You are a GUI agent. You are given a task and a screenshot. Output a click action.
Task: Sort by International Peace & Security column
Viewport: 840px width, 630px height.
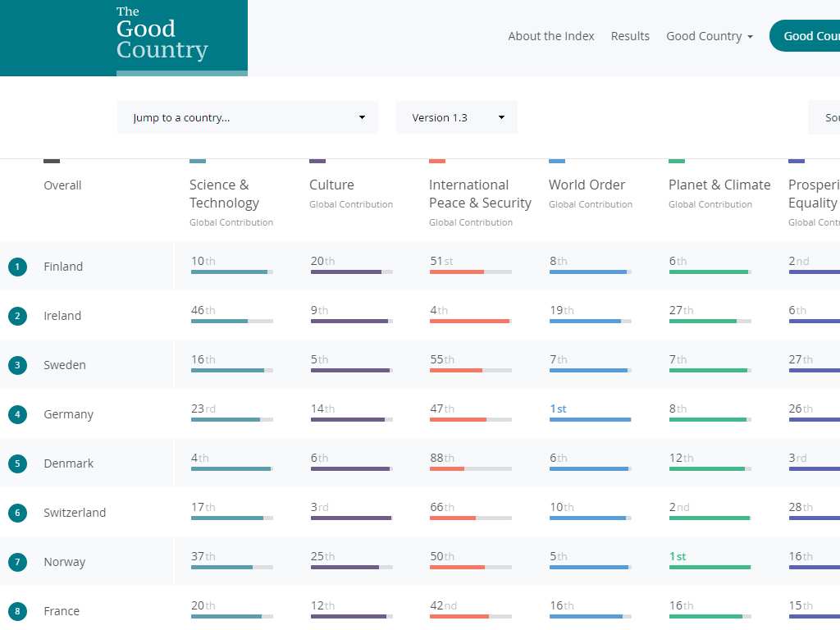tap(480, 194)
